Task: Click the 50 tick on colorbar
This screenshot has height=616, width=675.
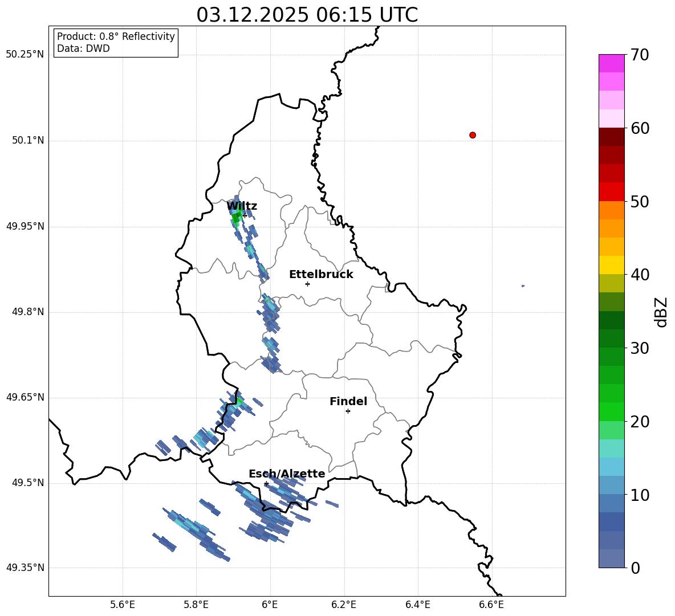Action: pyautogui.click(x=640, y=201)
